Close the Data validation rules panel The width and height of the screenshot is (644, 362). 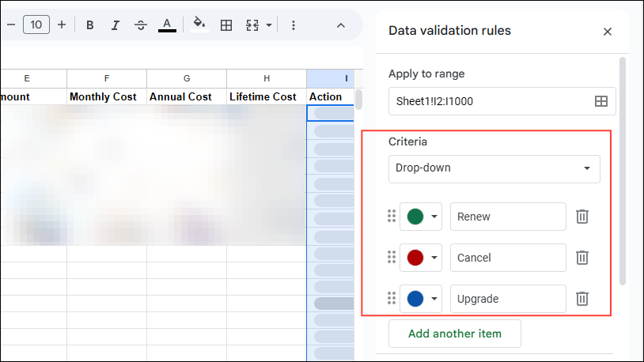(x=608, y=32)
